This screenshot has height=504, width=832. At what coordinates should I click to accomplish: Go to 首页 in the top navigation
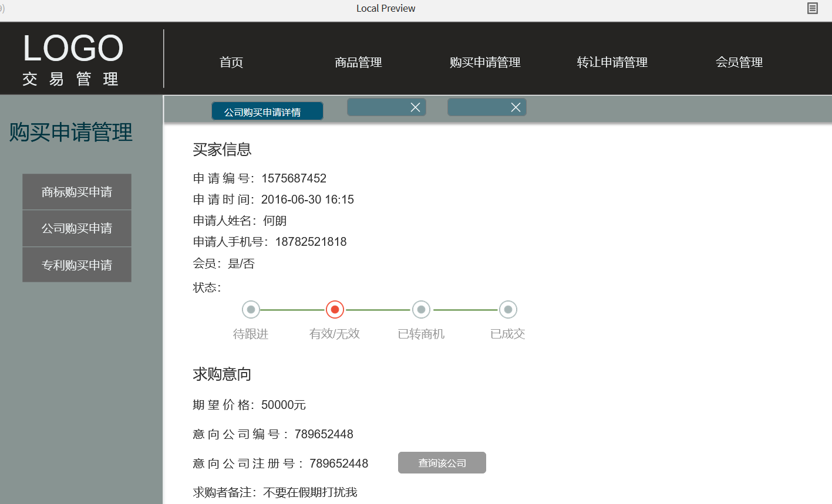[x=231, y=62]
